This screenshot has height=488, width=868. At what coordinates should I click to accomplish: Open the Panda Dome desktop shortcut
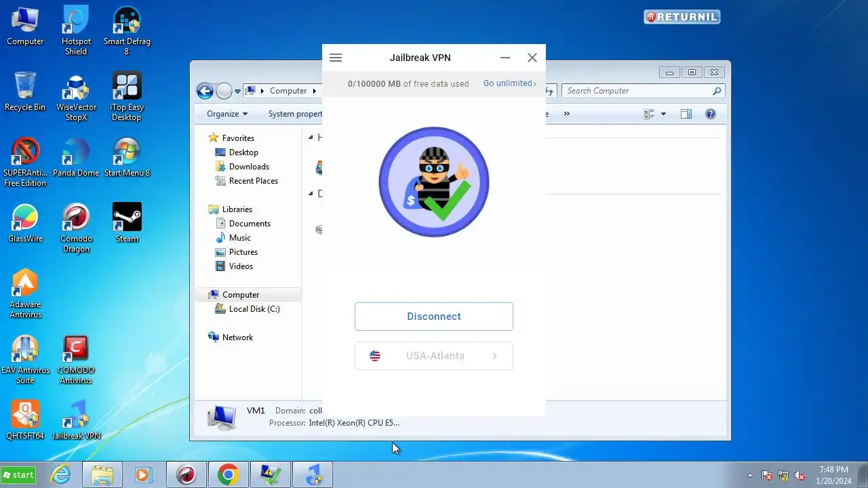pos(76,157)
